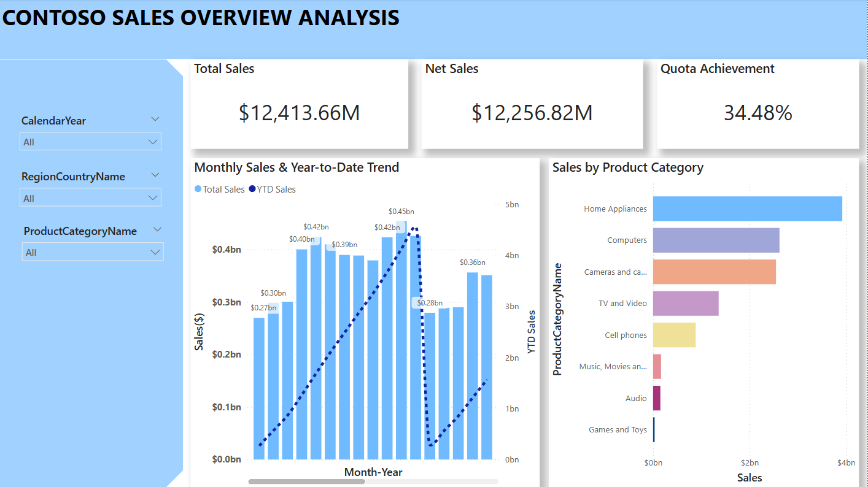Click the $0.27bn data label
Image resolution: width=868 pixels, height=487 pixels.
(x=263, y=308)
